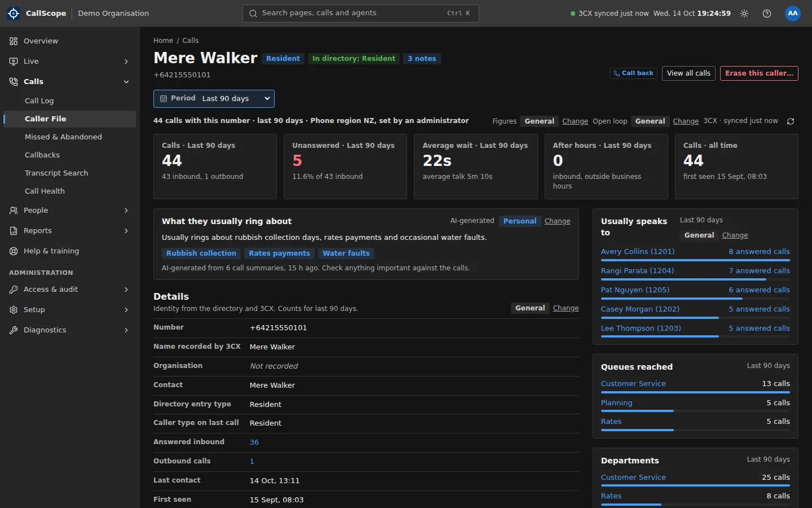Open the help question mark icon

pos(767,14)
